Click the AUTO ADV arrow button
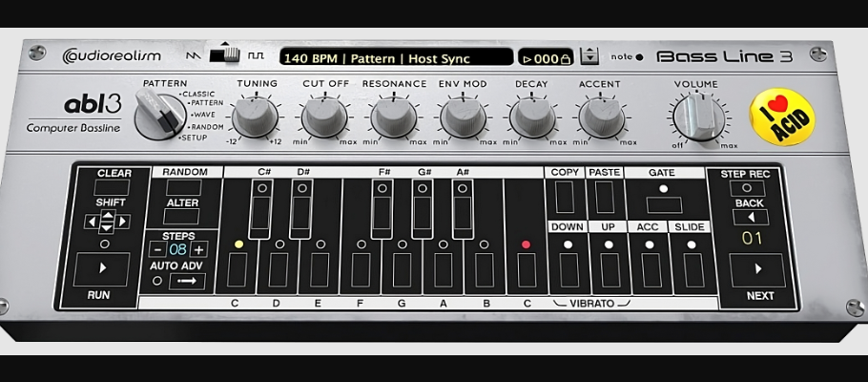 (x=187, y=281)
